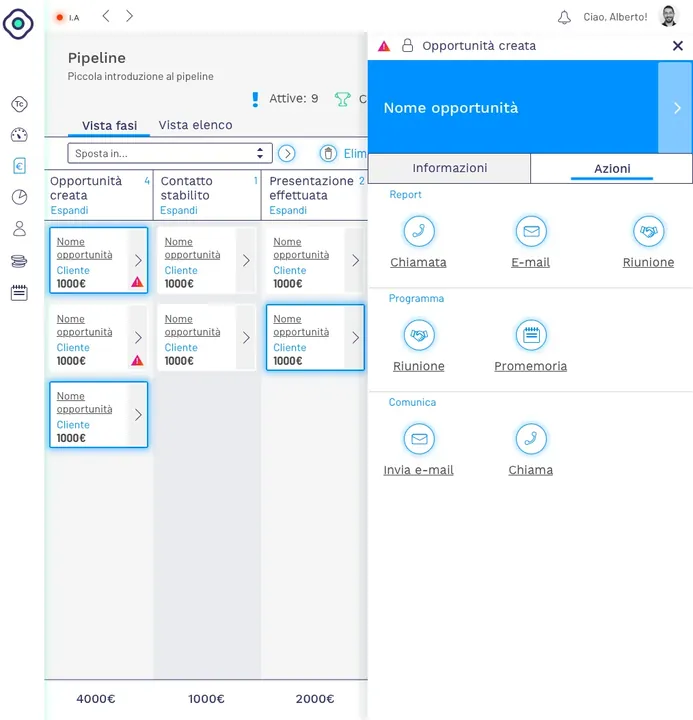Open Nome opportunità link on second Opportunità creata card
Screen dimensions: 693x720
click(x=85, y=325)
